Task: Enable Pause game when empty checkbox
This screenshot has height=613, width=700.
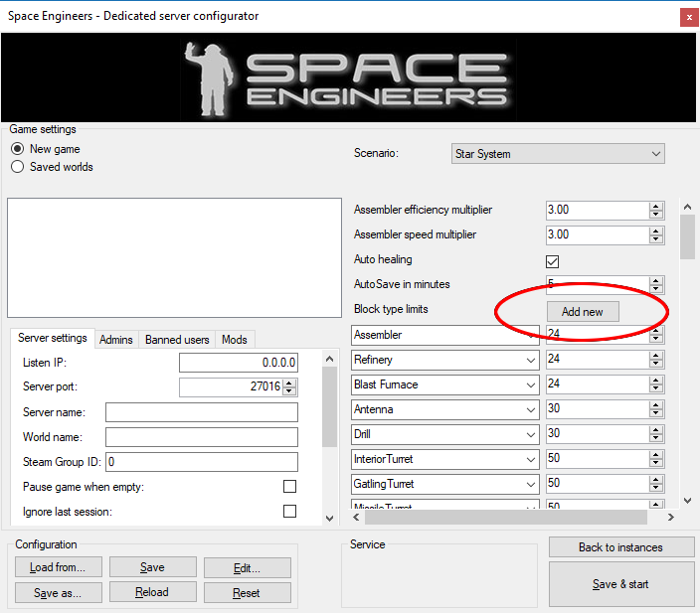Action: [289, 487]
